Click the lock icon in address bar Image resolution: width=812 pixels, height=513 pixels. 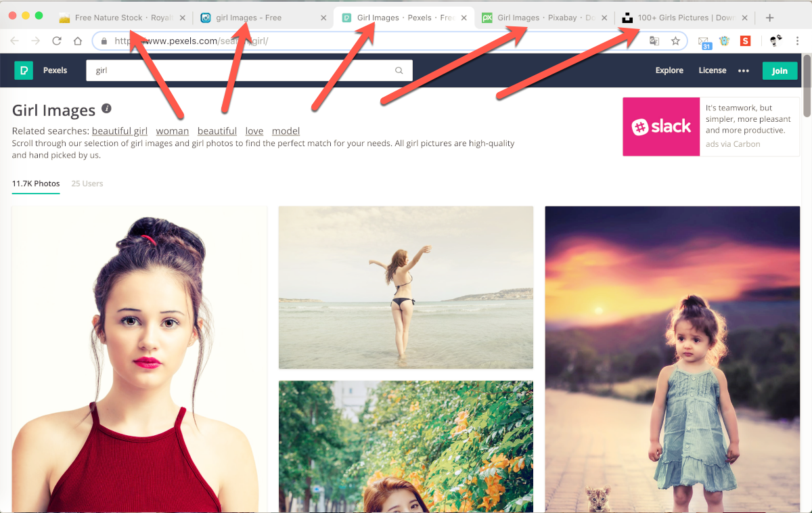(104, 41)
